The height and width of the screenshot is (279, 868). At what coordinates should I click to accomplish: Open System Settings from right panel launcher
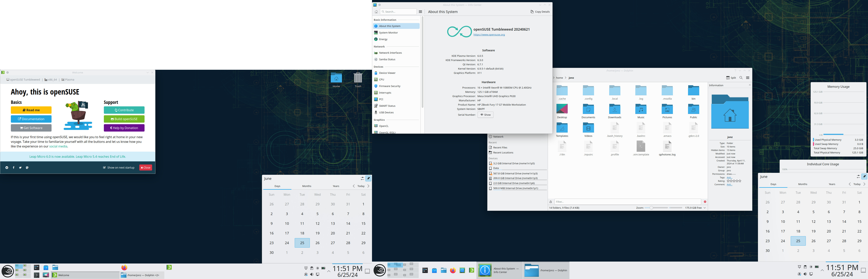(425, 270)
